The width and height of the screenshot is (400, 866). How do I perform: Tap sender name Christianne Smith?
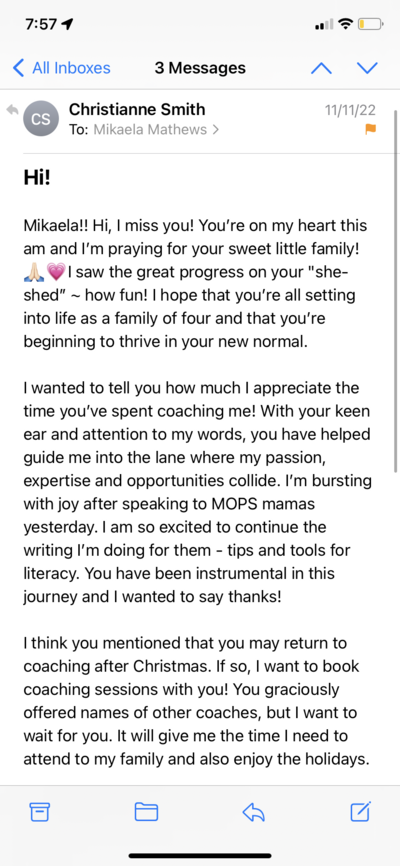point(137,109)
